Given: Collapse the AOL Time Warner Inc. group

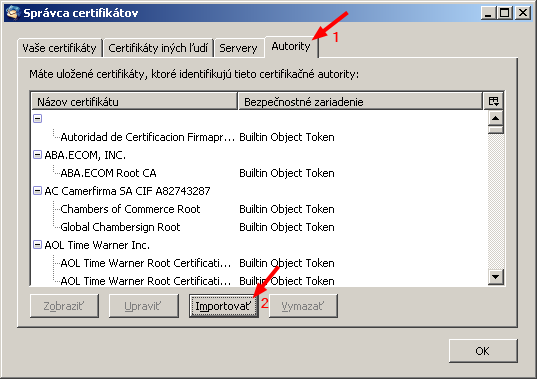Looking at the screenshot, I should pyautogui.click(x=37, y=245).
